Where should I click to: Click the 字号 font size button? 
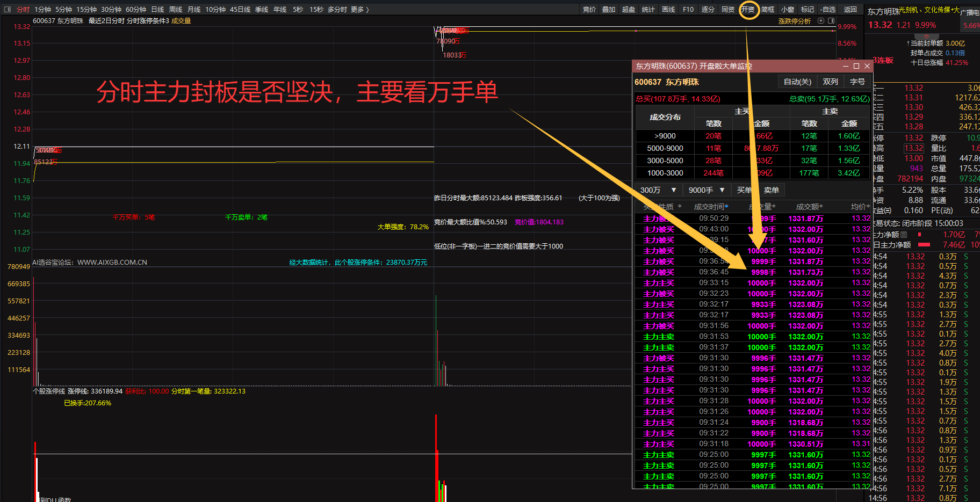857,82
